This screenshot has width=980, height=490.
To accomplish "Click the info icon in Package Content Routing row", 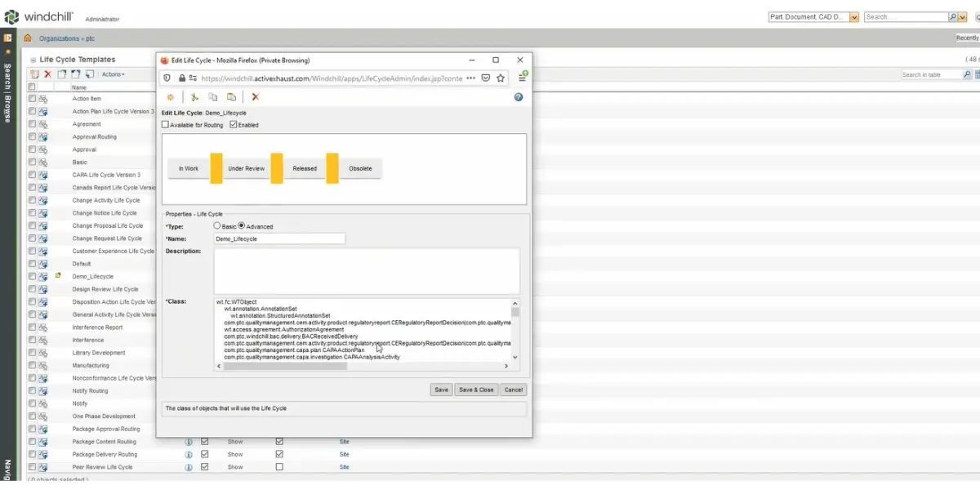I will (189, 442).
